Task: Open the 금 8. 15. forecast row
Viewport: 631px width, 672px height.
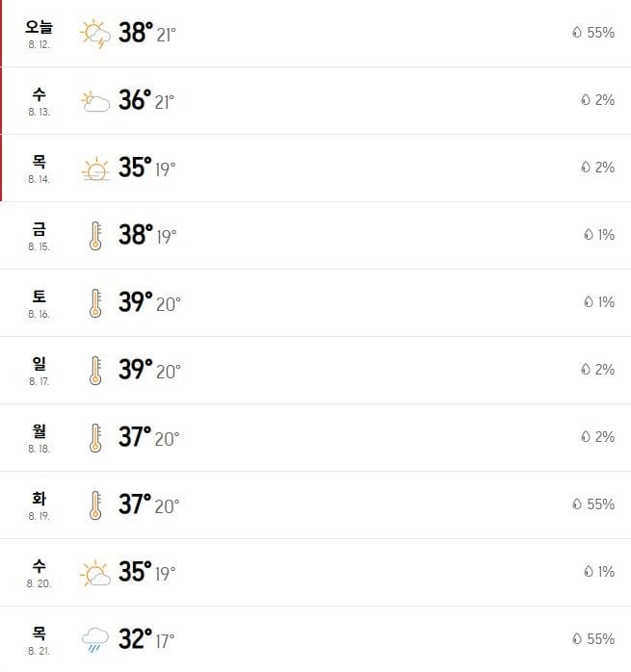Action: tap(315, 236)
